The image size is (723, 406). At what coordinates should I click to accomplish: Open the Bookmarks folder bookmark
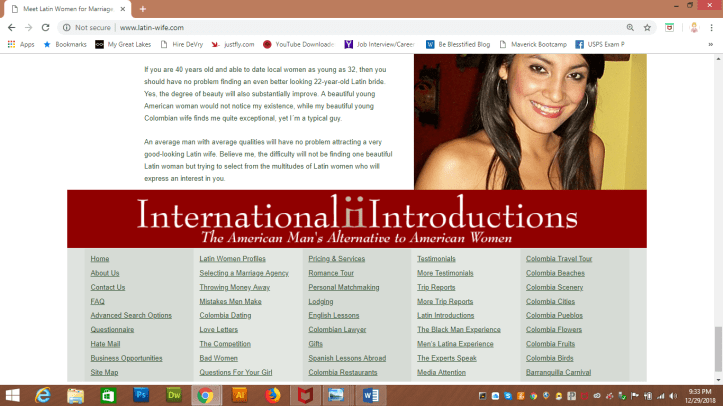[x=65, y=44]
